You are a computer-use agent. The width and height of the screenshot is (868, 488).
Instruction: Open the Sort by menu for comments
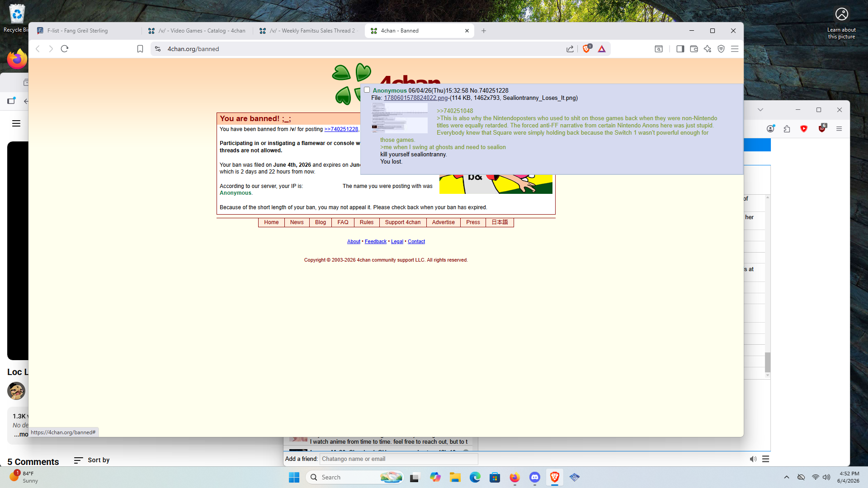point(92,460)
